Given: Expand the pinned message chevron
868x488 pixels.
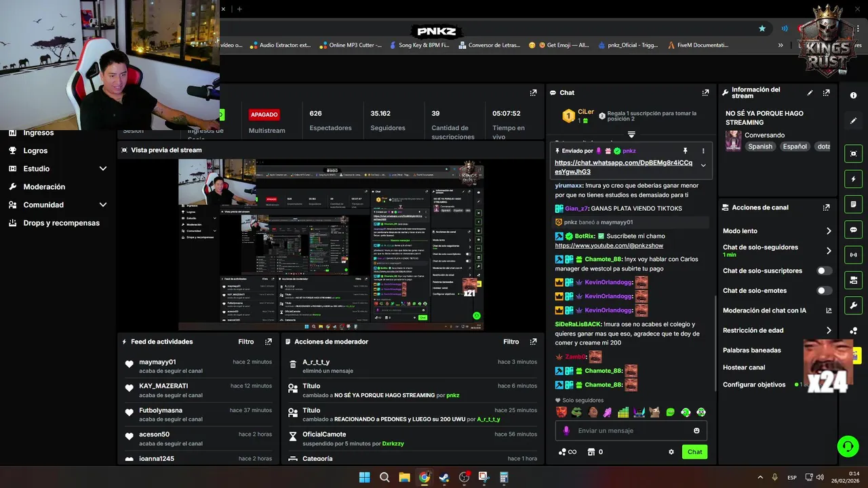Looking at the screenshot, I should point(703,165).
